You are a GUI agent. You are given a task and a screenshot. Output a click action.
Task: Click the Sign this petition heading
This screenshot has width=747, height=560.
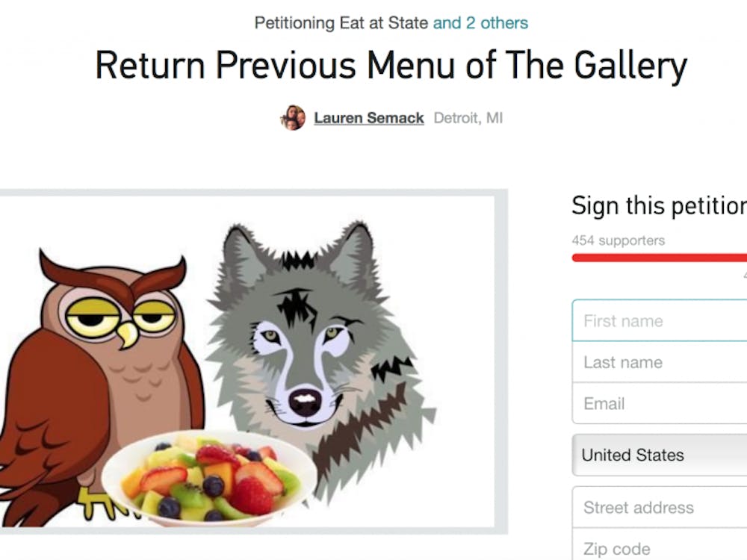click(660, 206)
